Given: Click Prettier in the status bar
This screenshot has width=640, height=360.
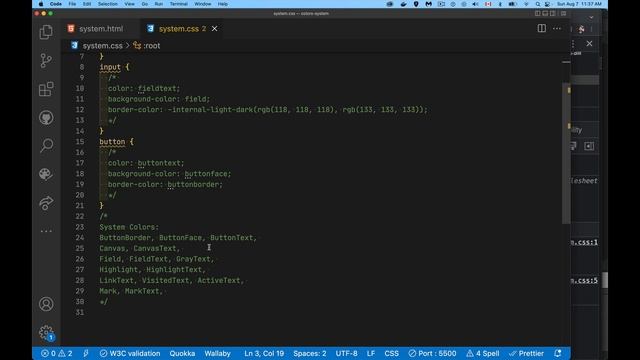Looking at the screenshot, I should 527,353.
